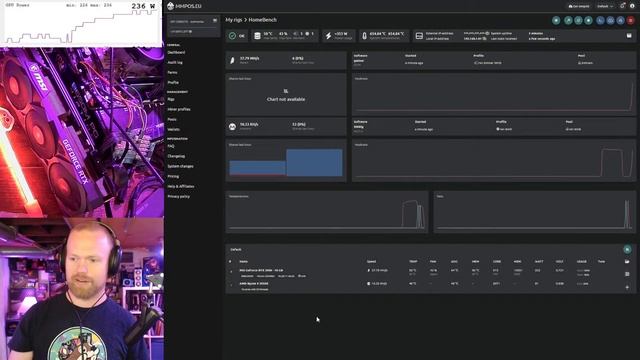
Task: Open Audit log in the sidebar
Action: coord(175,62)
